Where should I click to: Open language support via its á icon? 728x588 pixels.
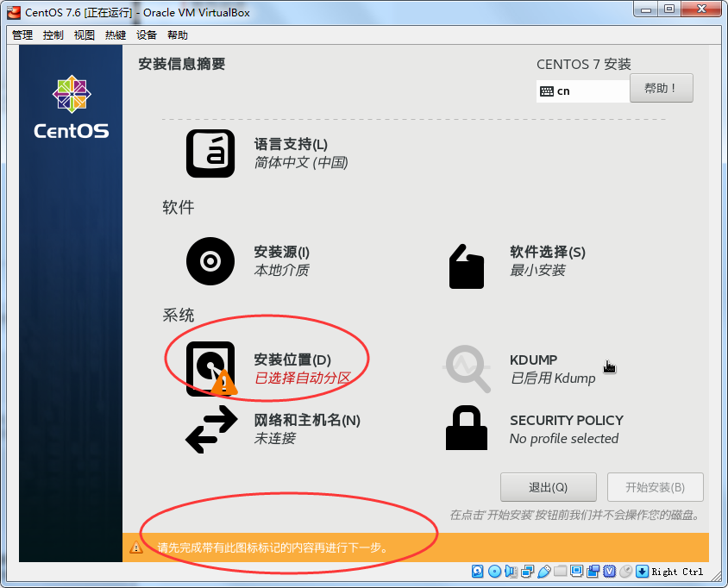[210, 153]
